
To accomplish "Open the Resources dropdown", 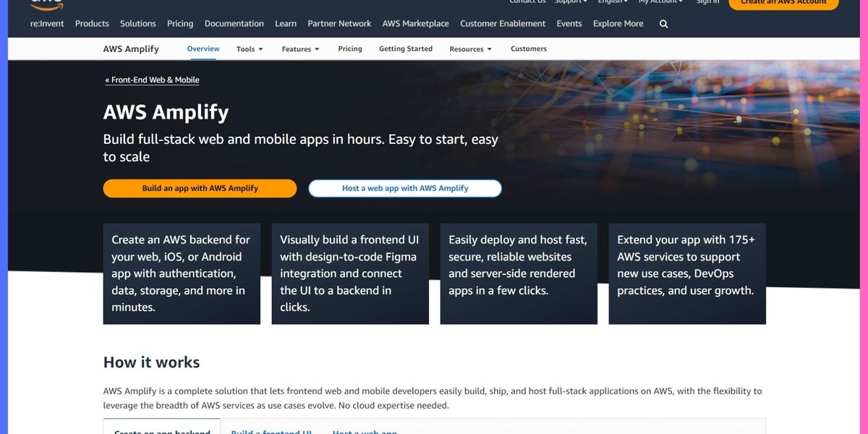I will tap(470, 48).
